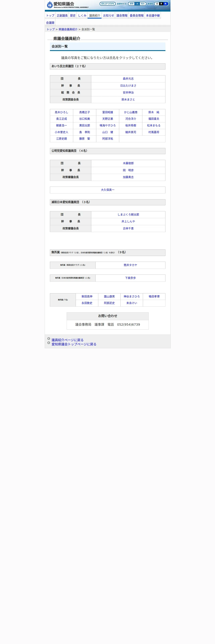
Task: Open member 加藤貴志 profile
Action: 128,177
